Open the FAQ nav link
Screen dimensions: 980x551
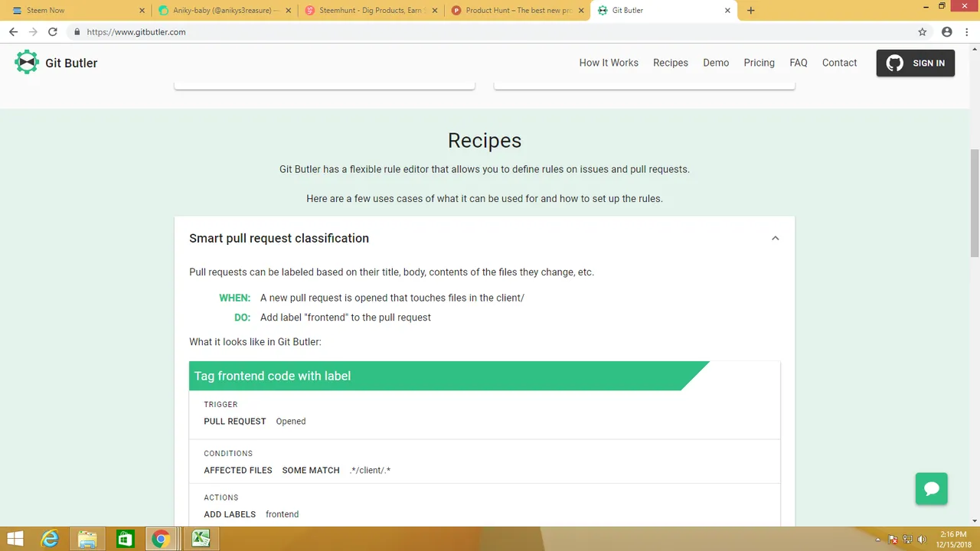[799, 63]
